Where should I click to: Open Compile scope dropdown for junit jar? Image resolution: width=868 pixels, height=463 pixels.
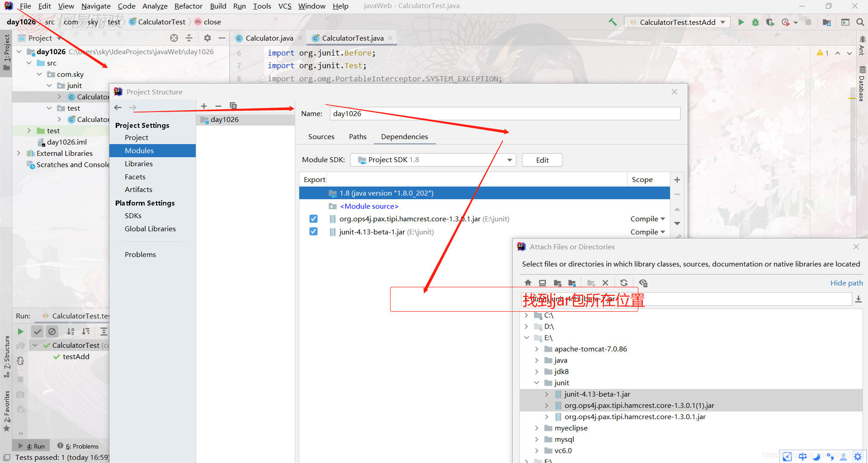(648, 232)
